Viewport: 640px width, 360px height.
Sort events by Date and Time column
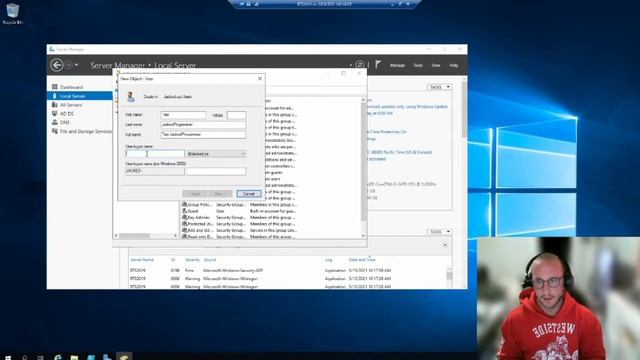[x=362, y=260]
